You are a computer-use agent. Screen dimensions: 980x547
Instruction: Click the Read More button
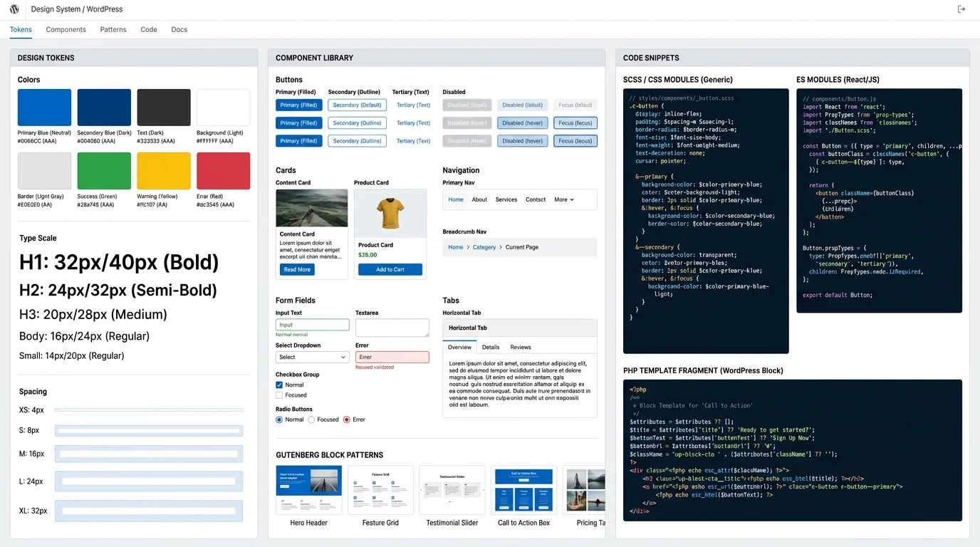(297, 269)
